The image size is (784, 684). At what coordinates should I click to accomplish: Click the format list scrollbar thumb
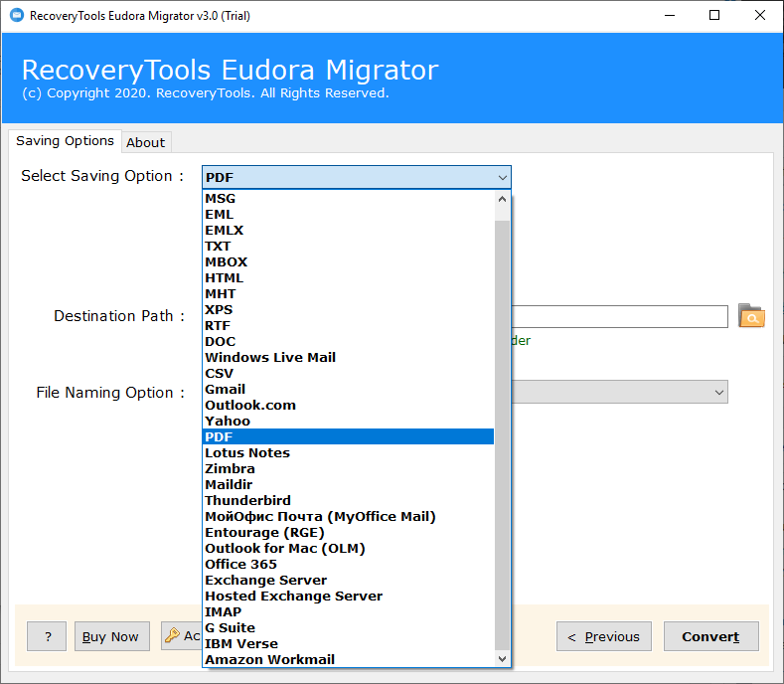(x=503, y=435)
